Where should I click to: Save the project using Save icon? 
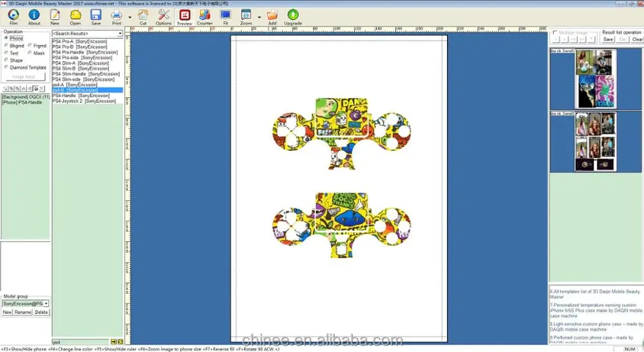[96, 17]
